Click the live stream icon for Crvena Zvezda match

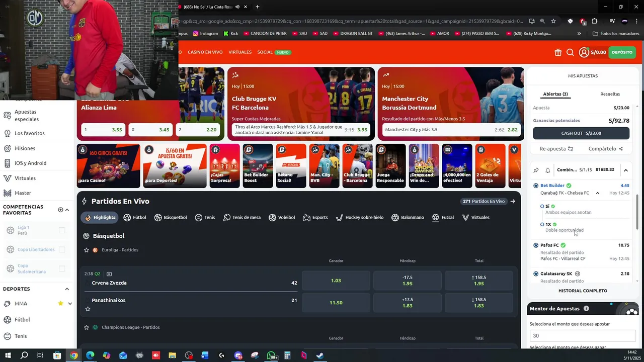point(109,274)
